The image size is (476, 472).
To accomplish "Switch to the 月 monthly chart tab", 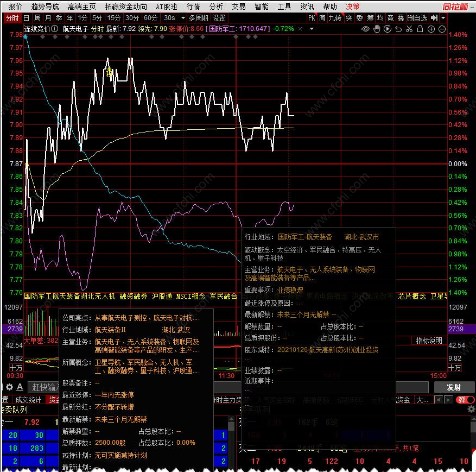I will coord(48,18).
